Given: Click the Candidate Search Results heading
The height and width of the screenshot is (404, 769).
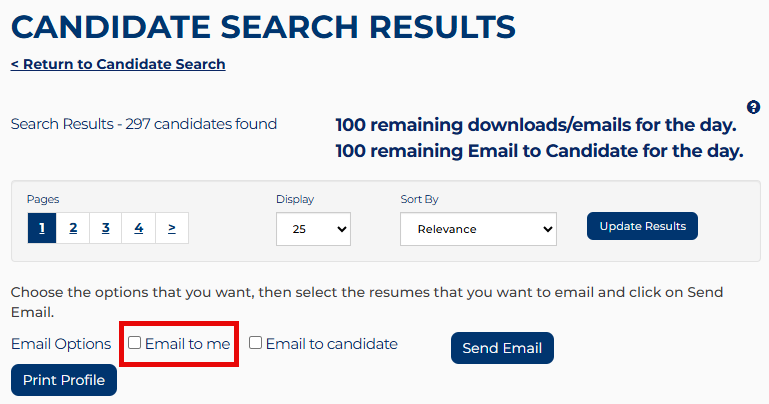Looking at the screenshot, I should 263,26.
